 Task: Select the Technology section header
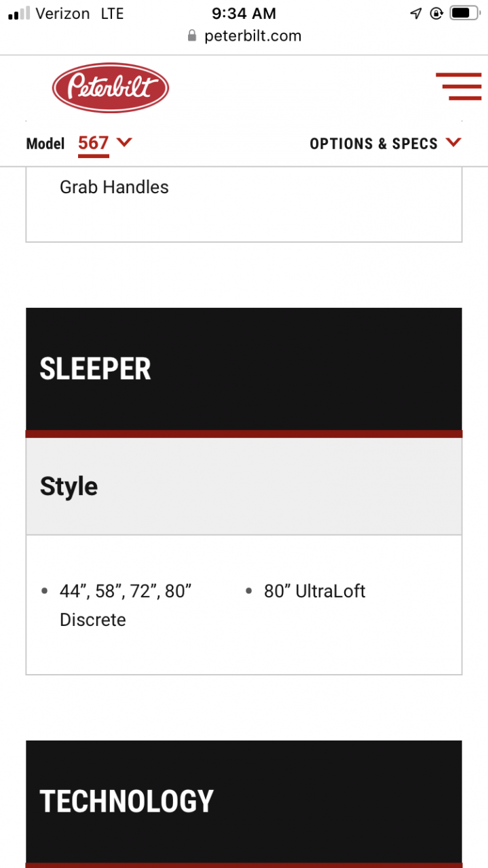tap(244, 801)
